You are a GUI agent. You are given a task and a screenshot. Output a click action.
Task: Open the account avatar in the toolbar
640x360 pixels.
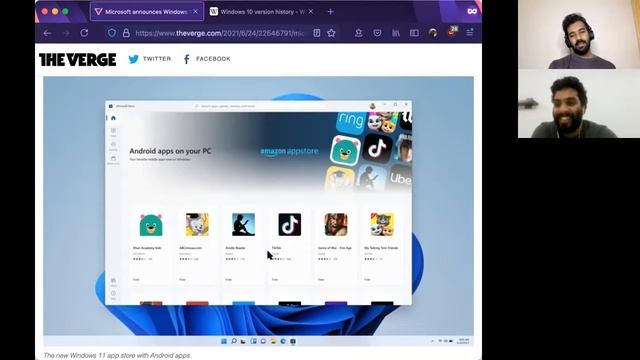(433, 33)
